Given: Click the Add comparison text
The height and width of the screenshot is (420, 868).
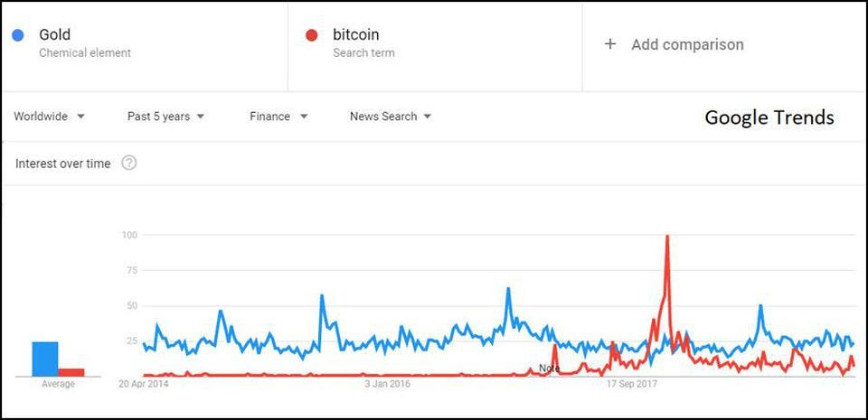Looking at the screenshot, I should pyautogui.click(x=687, y=44).
